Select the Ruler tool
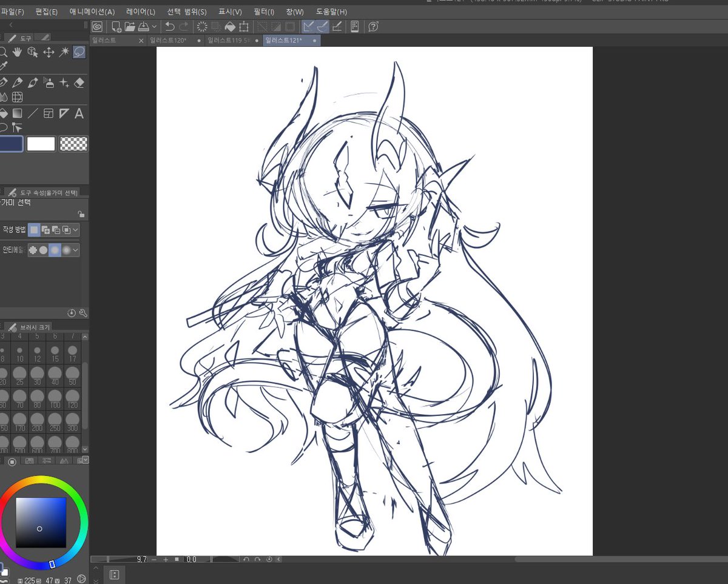The width and height of the screenshot is (728, 584). (x=64, y=113)
